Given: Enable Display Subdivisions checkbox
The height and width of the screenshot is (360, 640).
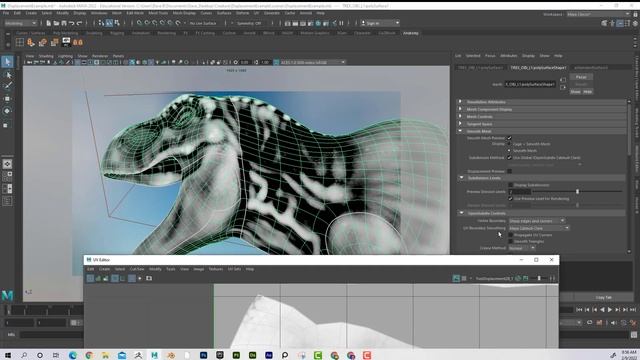Looking at the screenshot, I should click(x=510, y=185).
